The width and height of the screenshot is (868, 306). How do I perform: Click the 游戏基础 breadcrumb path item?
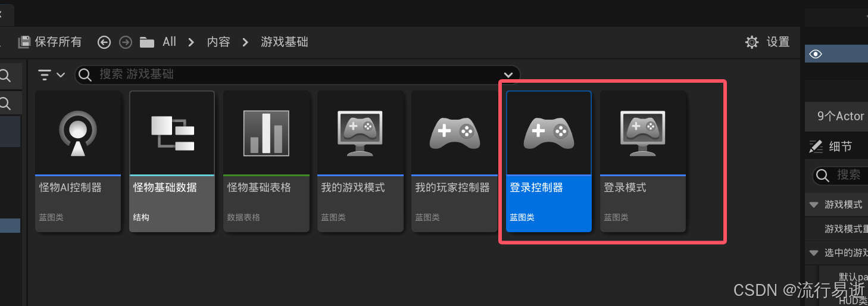(285, 42)
